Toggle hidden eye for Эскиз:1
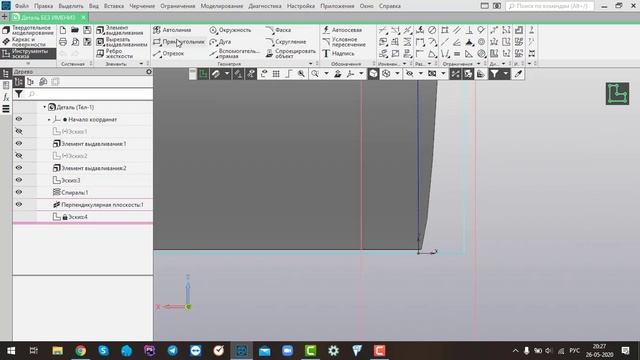The width and height of the screenshot is (640, 360). click(x=19, y=131)
